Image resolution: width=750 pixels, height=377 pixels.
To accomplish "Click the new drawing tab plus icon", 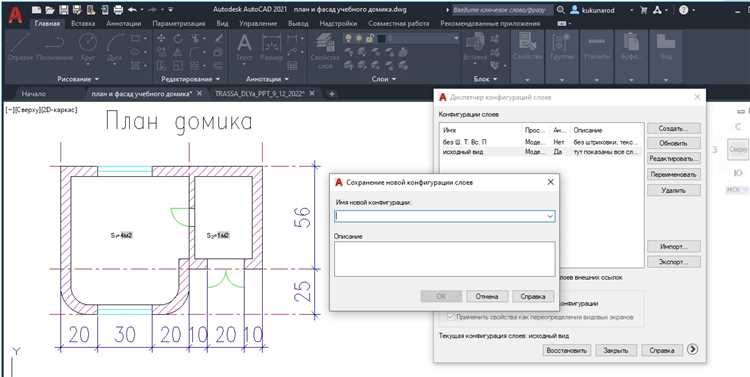I will coord(332,94).
